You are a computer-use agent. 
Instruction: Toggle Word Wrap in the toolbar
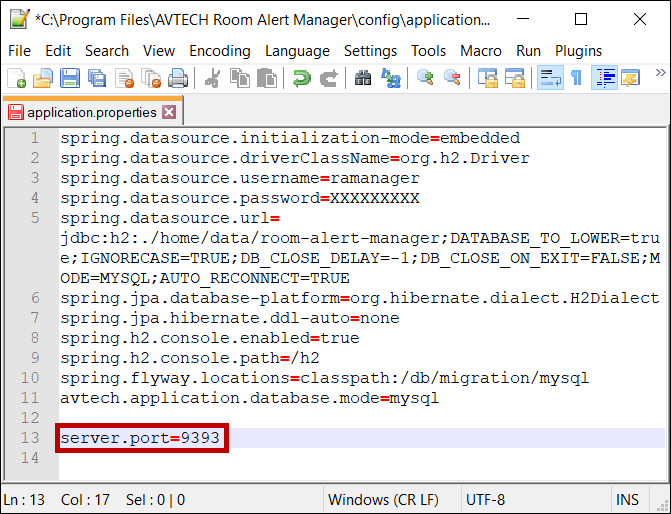(550, 78)
